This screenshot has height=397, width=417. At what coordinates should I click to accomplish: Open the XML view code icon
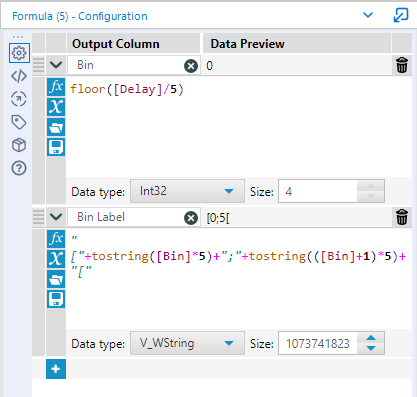click(19, 76)
